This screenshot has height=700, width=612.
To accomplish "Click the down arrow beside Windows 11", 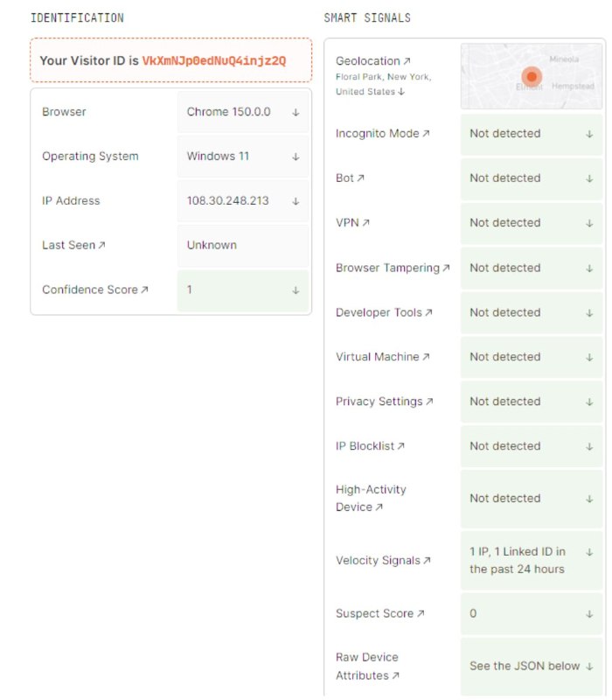I will pyautogui.click(x=296, y=157).
